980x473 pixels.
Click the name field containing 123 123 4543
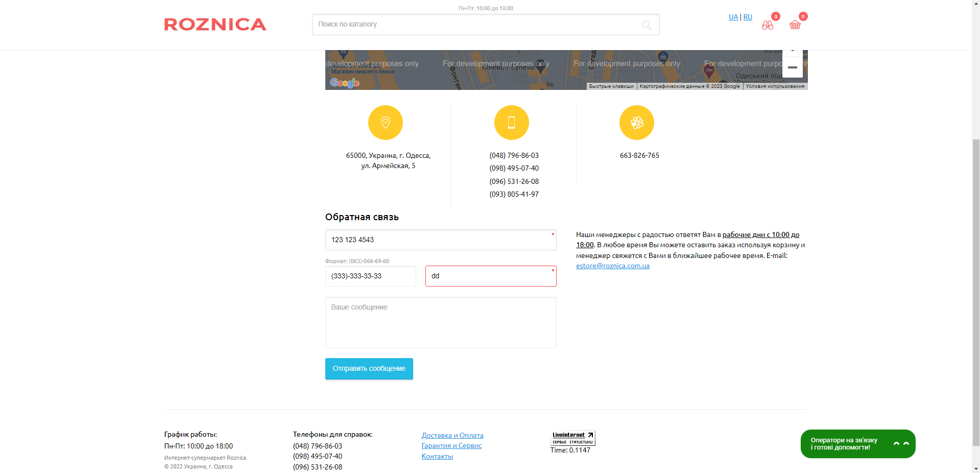point(440,240)
